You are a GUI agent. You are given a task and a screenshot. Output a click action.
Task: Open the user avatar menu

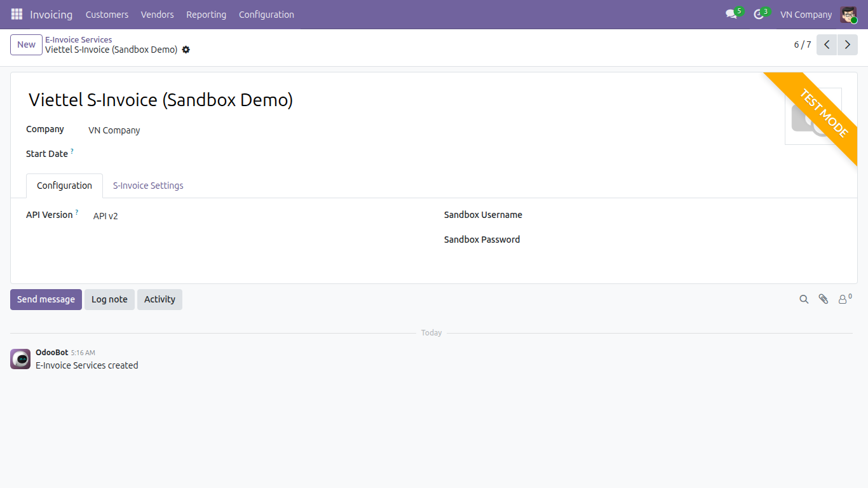[848, 15]
